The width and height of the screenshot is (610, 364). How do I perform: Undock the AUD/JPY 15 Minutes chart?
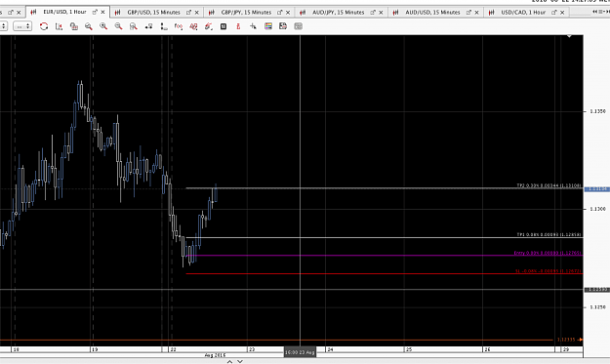373,13
